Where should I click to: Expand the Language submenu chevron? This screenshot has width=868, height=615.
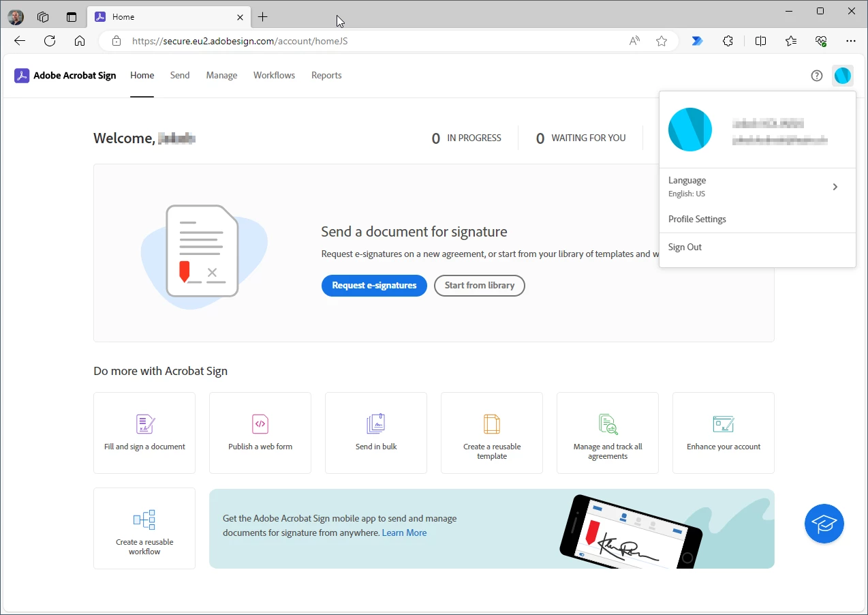[835, 187]
